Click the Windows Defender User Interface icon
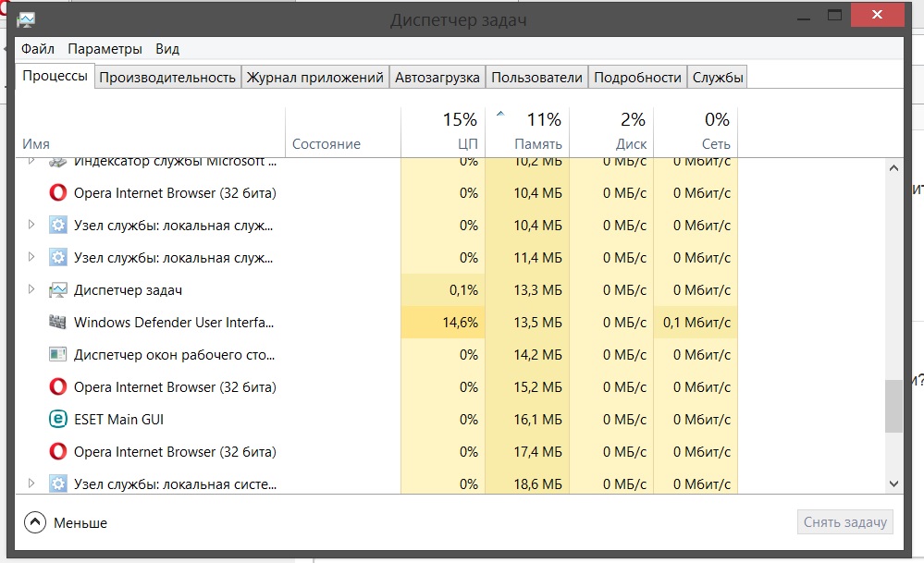Viewport: 924px width, 563px height. (x=57, y=323)
